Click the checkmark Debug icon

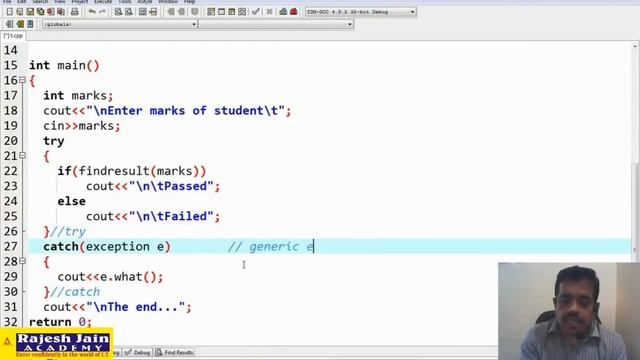[x=256, y=12]
